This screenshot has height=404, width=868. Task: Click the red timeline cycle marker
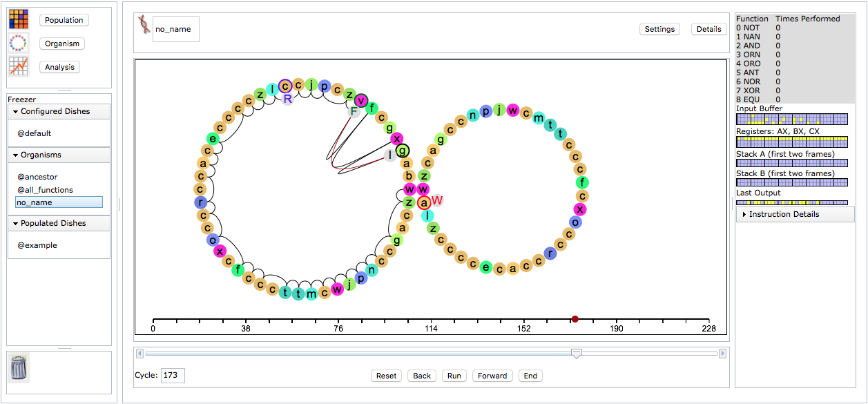coord(575,319)
